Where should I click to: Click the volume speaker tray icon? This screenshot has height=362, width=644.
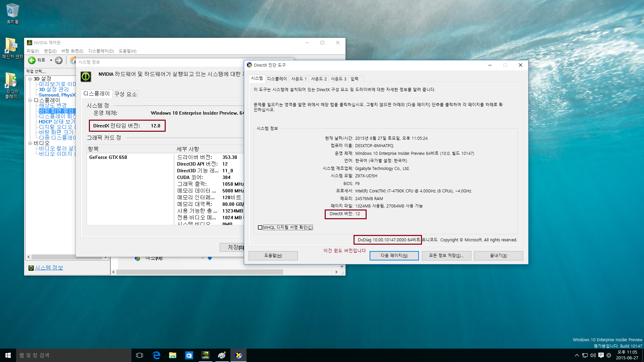(593, 355)
